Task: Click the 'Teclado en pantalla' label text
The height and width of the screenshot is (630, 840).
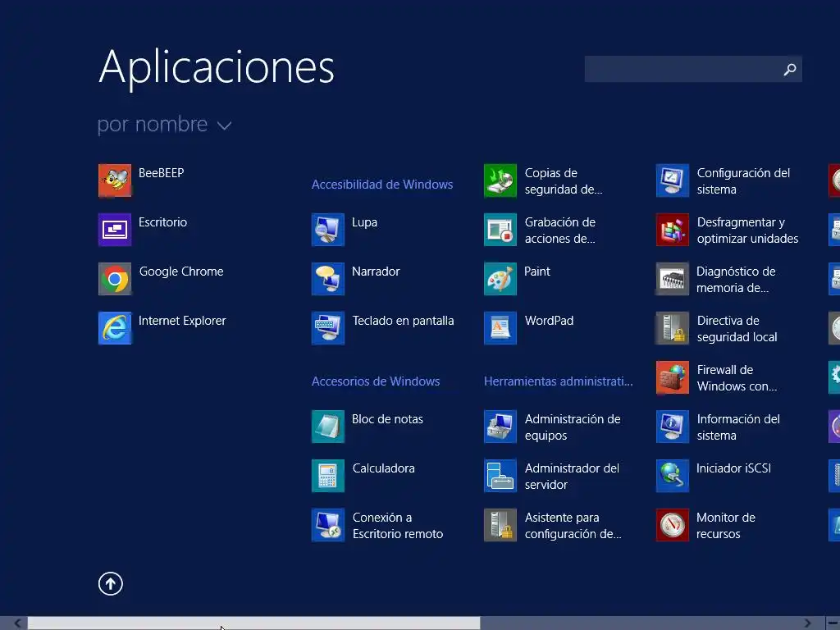Action: (403, 321)
